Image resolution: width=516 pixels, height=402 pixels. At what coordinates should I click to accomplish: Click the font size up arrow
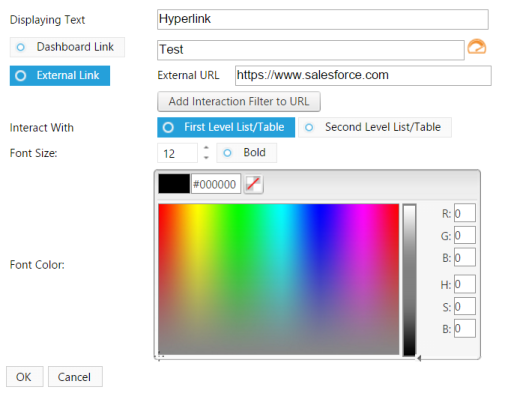point(206,147)
